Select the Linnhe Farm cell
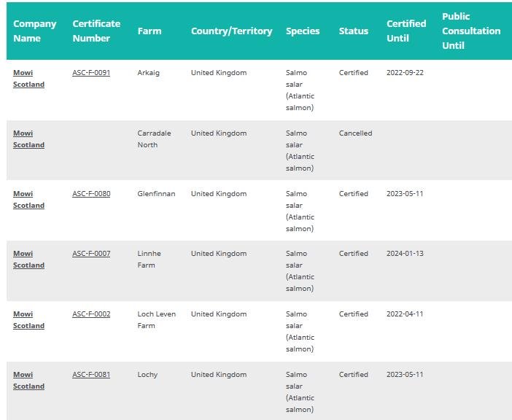This screenshot has height=420, width=512. point(150,260)
